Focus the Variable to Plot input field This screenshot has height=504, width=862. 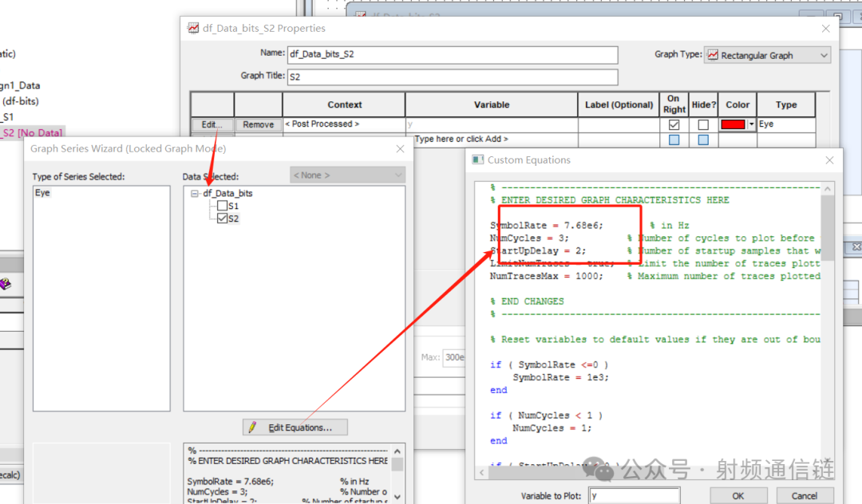[635, 496]
